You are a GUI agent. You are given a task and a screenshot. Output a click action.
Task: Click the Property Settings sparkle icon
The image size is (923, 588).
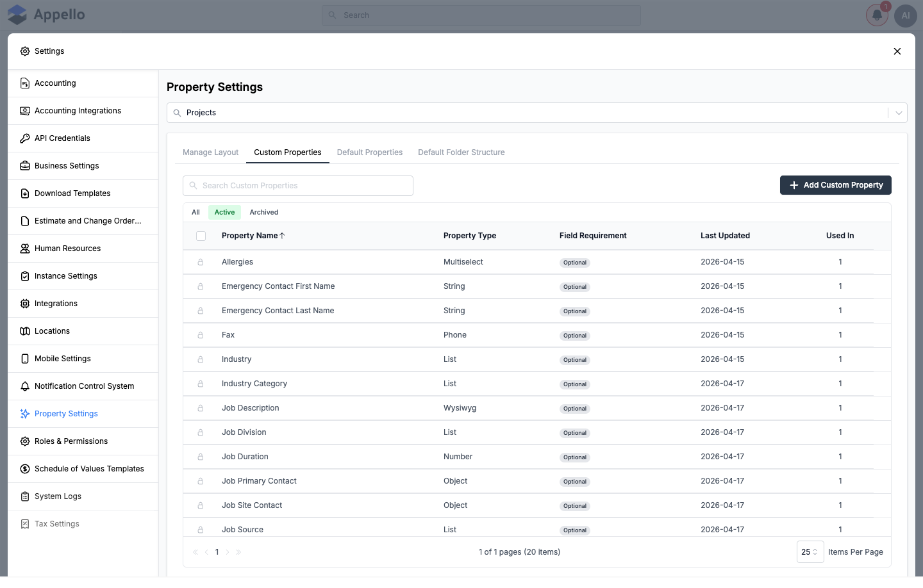pyautogui.click(x=25, y=414)
